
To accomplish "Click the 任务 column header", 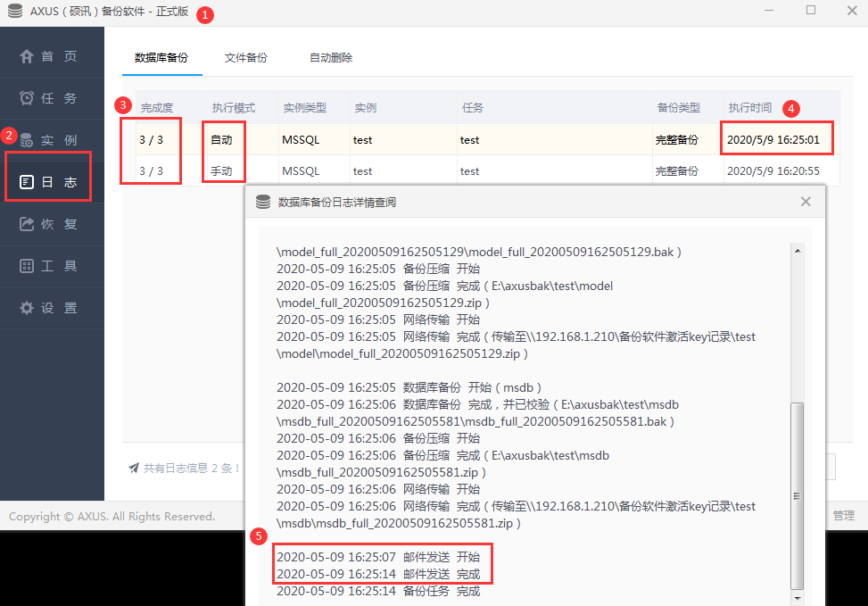I will [555, 107].
